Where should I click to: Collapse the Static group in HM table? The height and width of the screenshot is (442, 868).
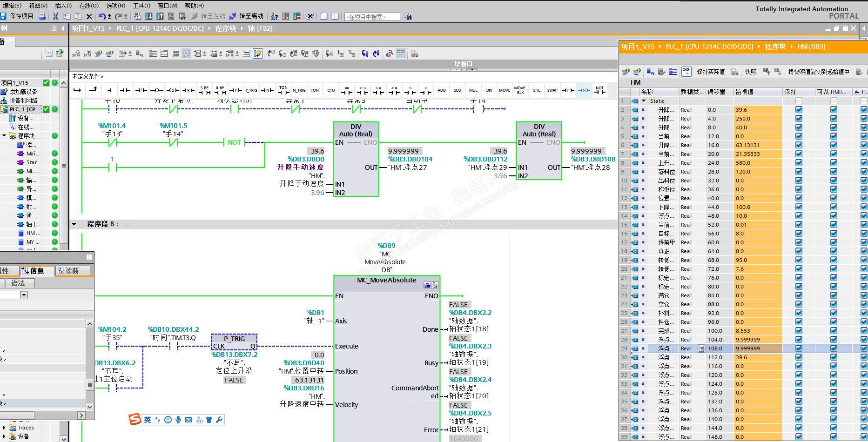(644, 101)
